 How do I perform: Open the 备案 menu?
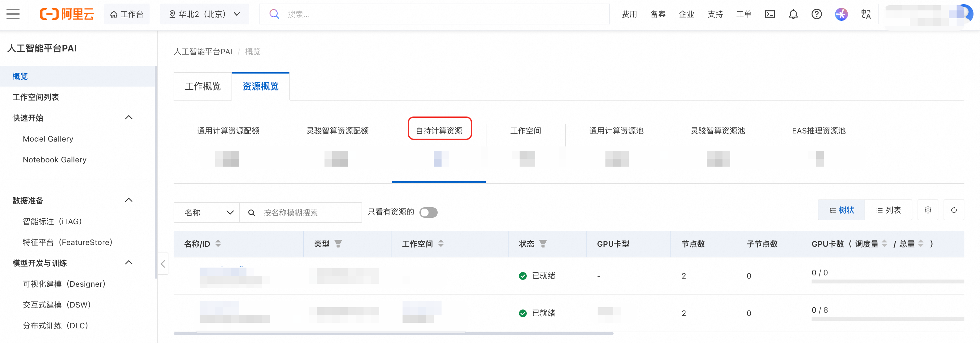click(x=658, y=14)
